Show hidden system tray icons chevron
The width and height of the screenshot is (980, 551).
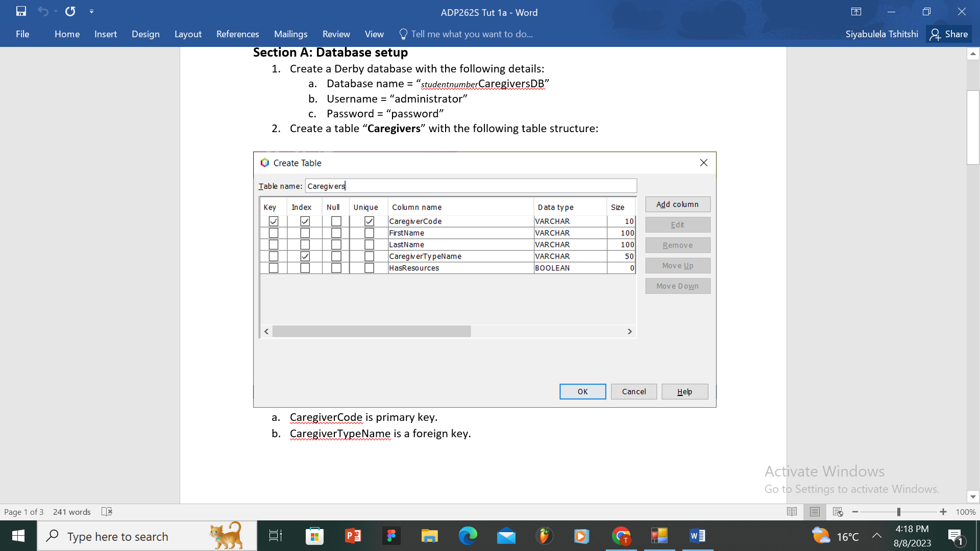pyautogui.click(x=877, y=536)
